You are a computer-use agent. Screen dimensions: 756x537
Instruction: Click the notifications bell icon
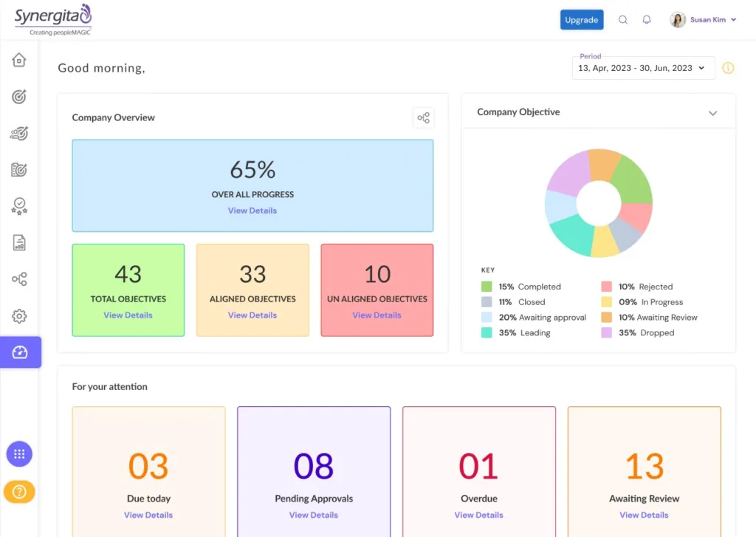647,19
